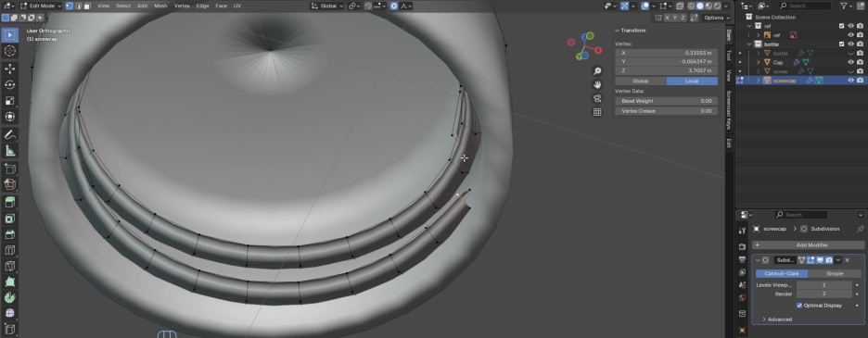Image resolution: width=868 pixels, height=338 pixels.
Task: Choose the Rotate tool
Action: (9, 84)
